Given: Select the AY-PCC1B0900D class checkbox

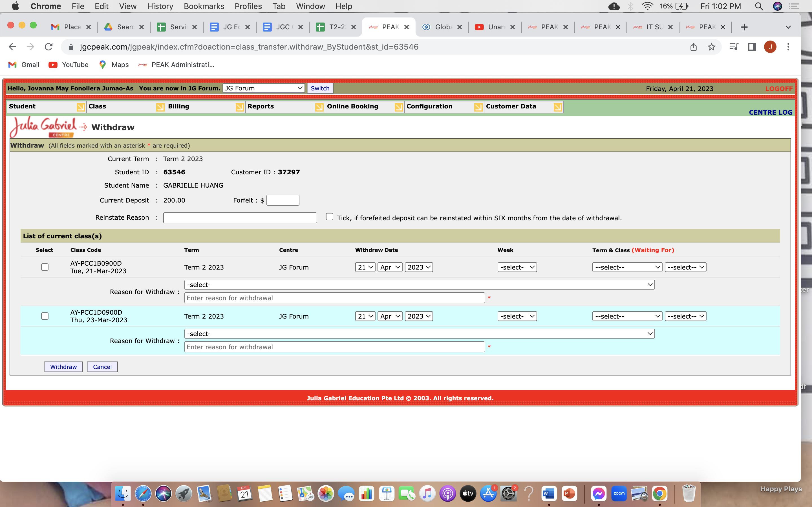Looking at the screenshot, I should 45,267.
